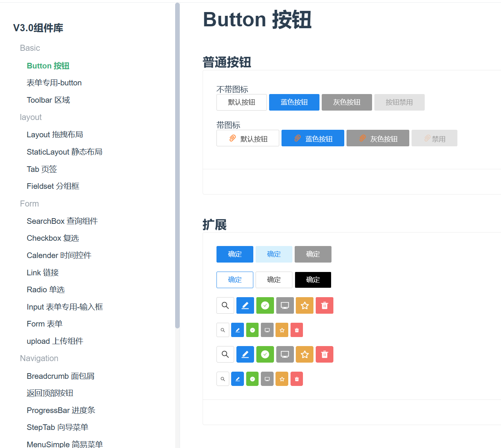The width and height of the screenshot is (501, 448).
Task: Open the Tab 页签 sidebar entry
Action: [x=42, y=169]
